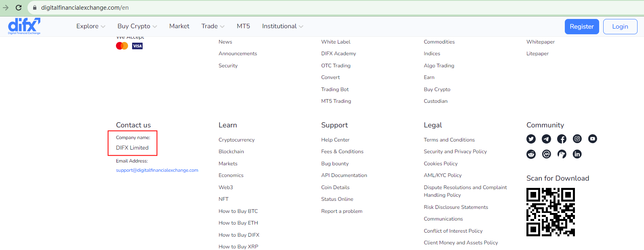Open Risk Disclosure Statements link

[x=456, y=207]
